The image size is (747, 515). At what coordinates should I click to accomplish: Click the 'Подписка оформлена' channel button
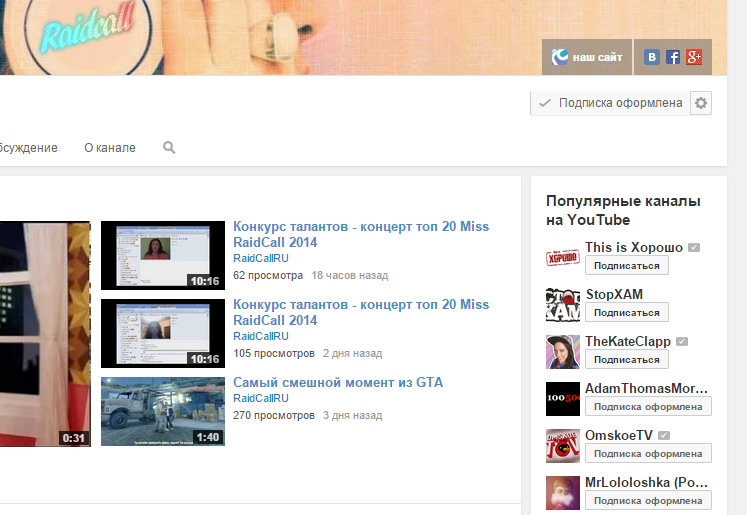(610, 103)
